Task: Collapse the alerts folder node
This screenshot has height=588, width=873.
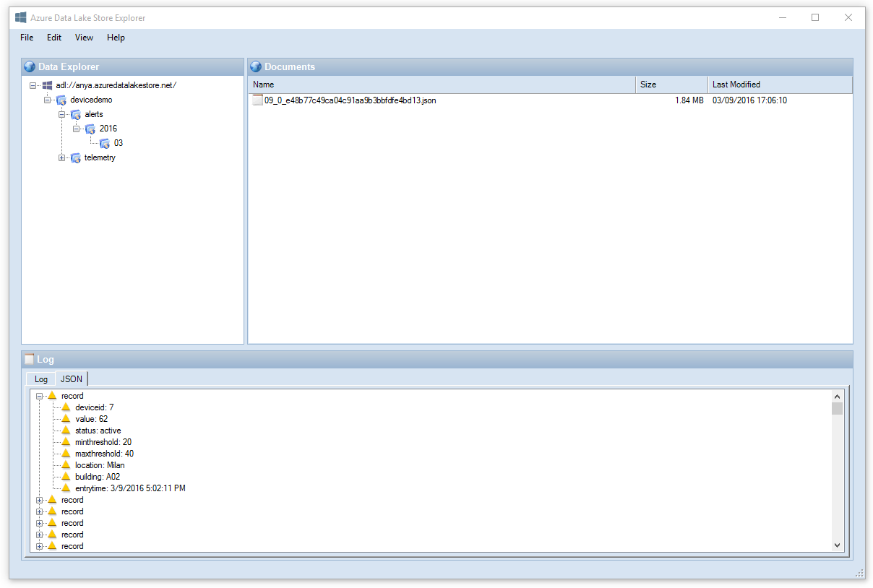Action: (x=62, y=114)
